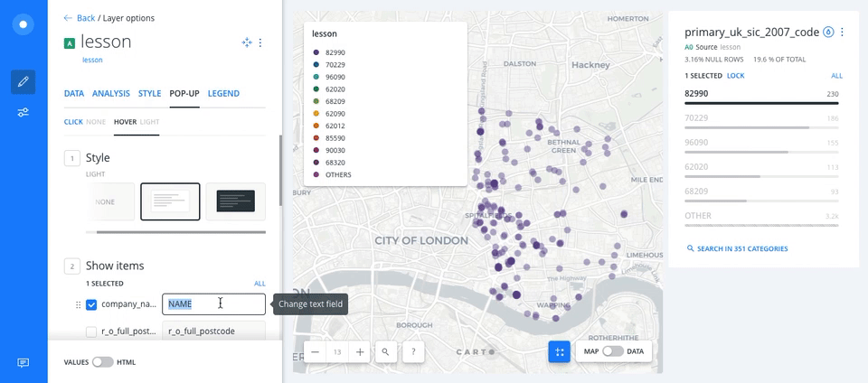Switch to the STYLE tab

149,93
